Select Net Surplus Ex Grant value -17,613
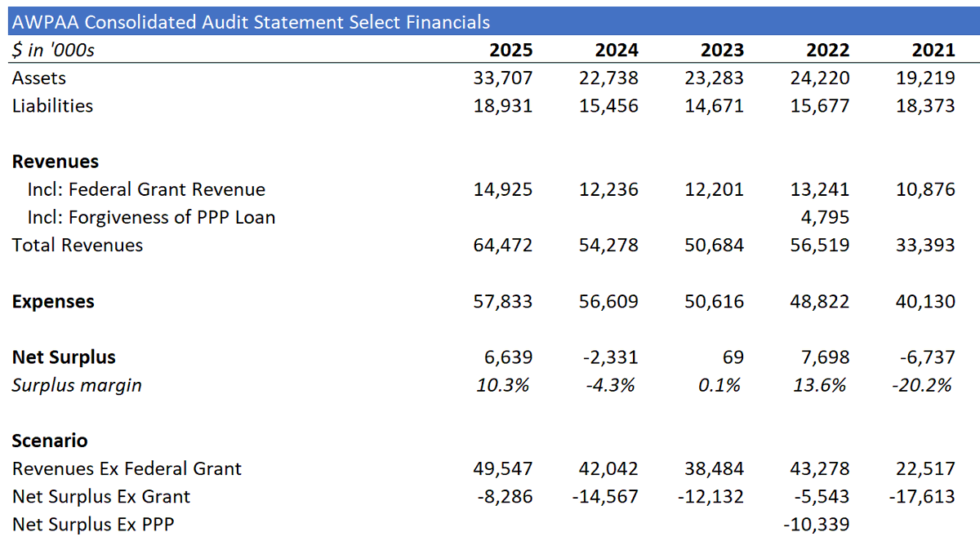Screen dimensions: 980x541 (922, 496)
